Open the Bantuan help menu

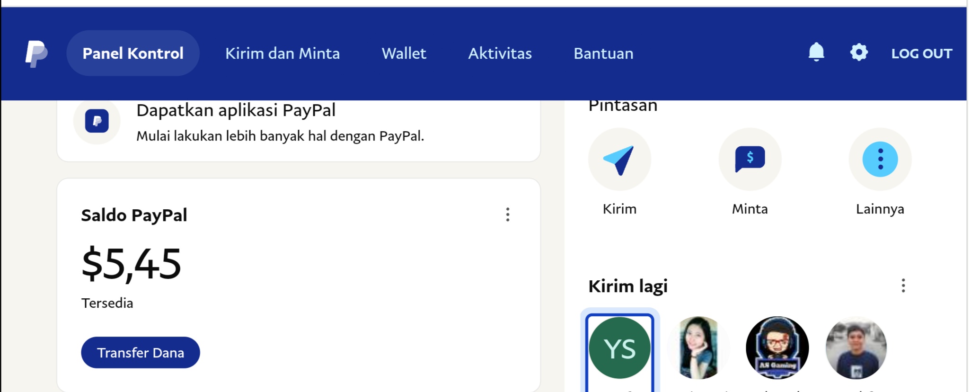coord(603,53)
